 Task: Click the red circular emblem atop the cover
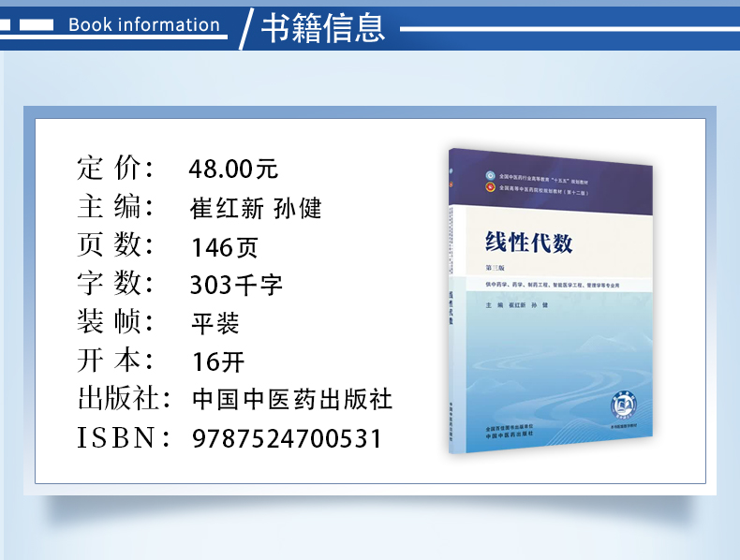click(491, 187)
